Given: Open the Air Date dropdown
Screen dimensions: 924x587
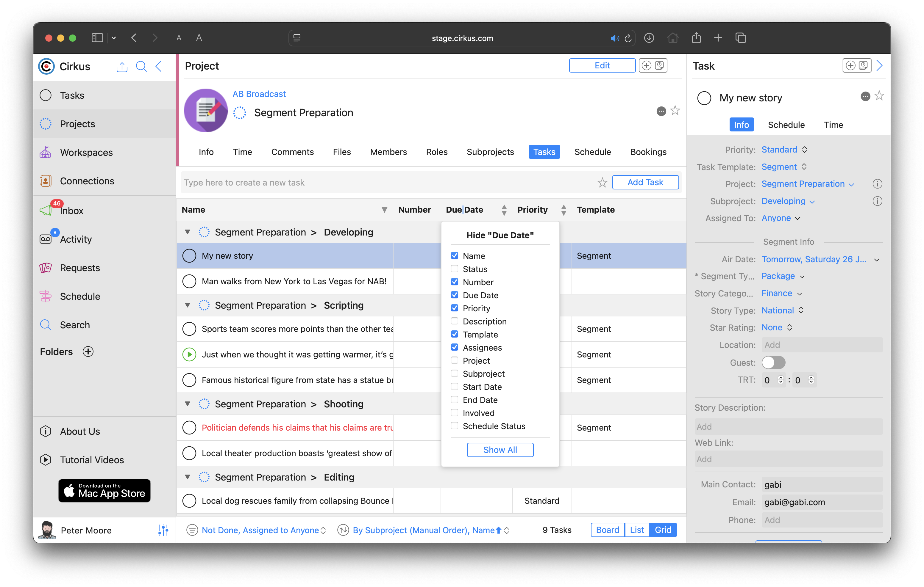Looking at the screenshot, I should point(876,260).
